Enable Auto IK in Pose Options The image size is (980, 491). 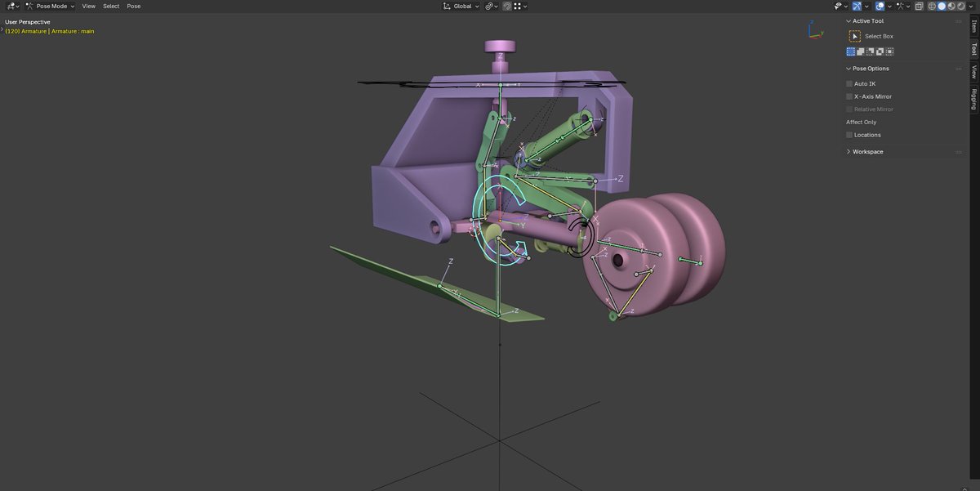(x=849, y=83)
